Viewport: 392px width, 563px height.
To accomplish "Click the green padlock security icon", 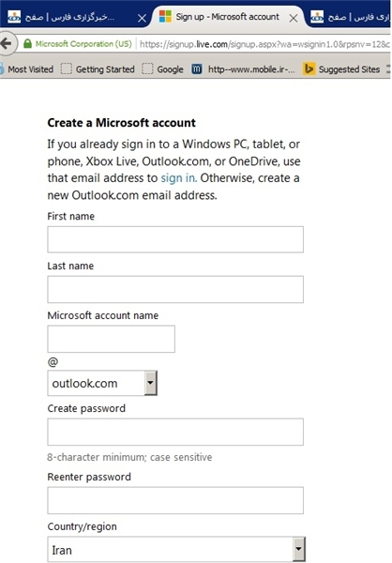I will pos(27,44).
